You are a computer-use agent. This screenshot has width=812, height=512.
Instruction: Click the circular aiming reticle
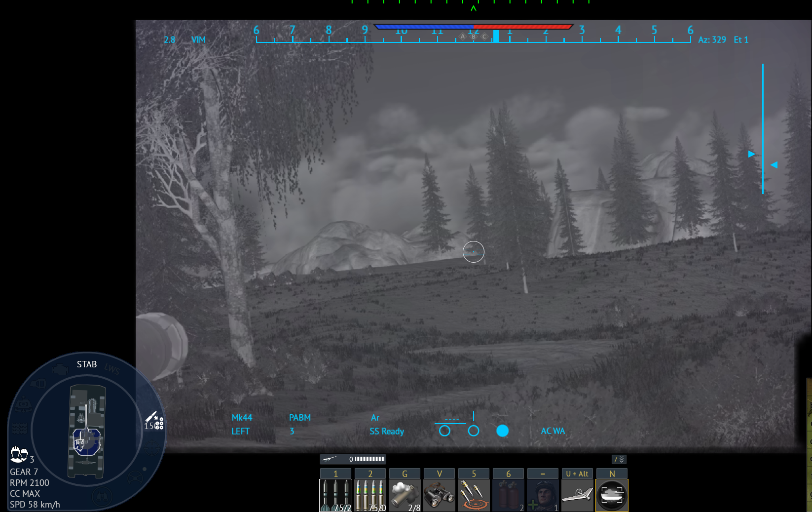(474, 252)
